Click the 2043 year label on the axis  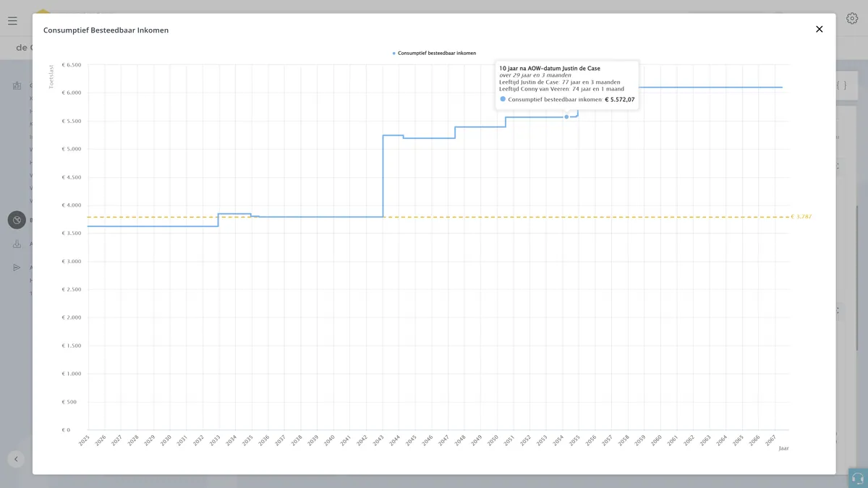(x=377, y=440)
